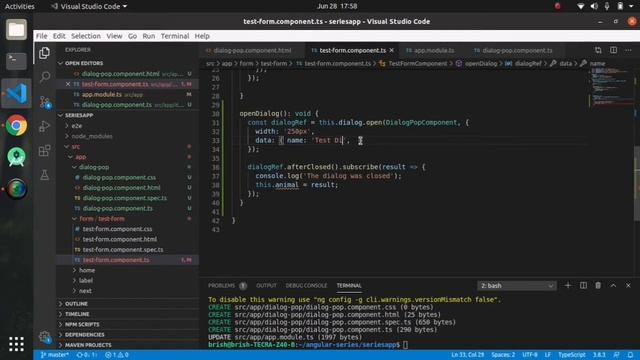
Task: Click Spaces: 2 indentation setting
Action: [x=503, y=355]
